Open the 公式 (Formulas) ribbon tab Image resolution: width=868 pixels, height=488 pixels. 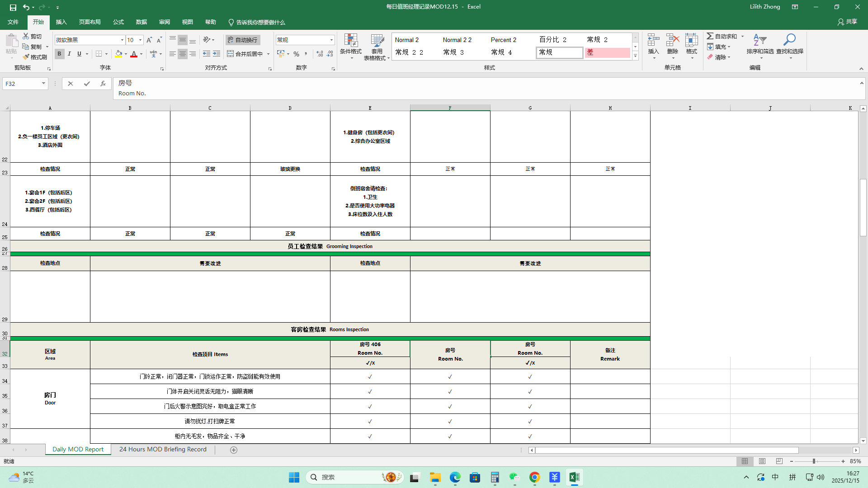(x=118, y=22)
